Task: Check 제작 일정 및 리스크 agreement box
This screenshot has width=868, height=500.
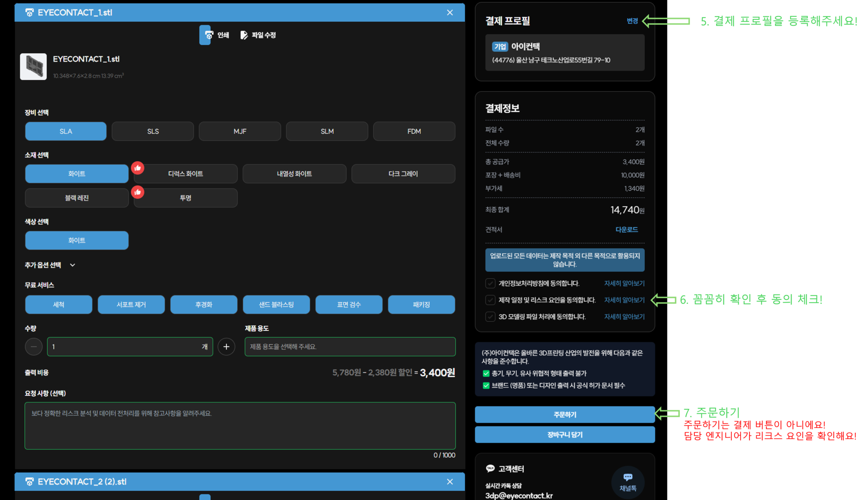Action: pyautogui.click(x=491, y=300)
